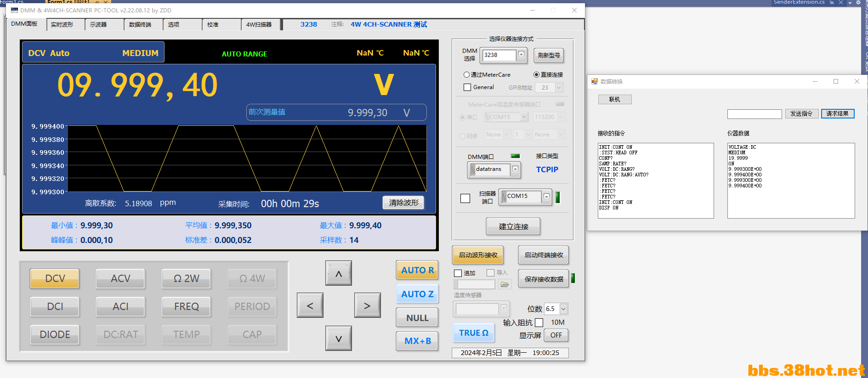Enable the 导入 checkbox

tap(490, 273)
